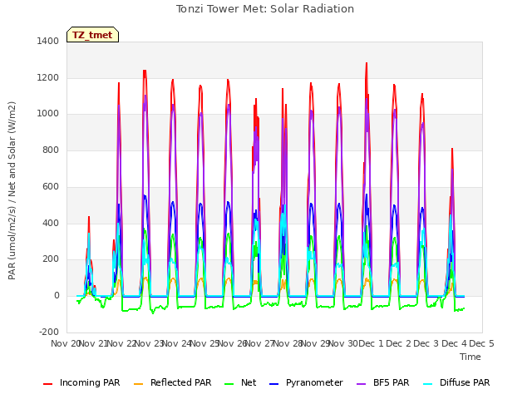Click the Nov 23 x-axis tick label
532x399 pixels.
150,343
